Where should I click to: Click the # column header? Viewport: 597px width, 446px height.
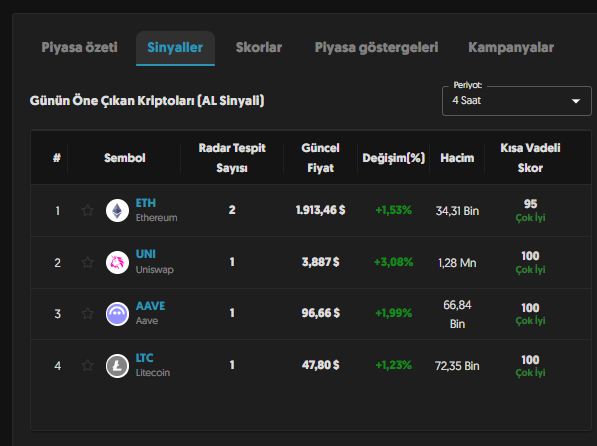[x=57, y=158]
